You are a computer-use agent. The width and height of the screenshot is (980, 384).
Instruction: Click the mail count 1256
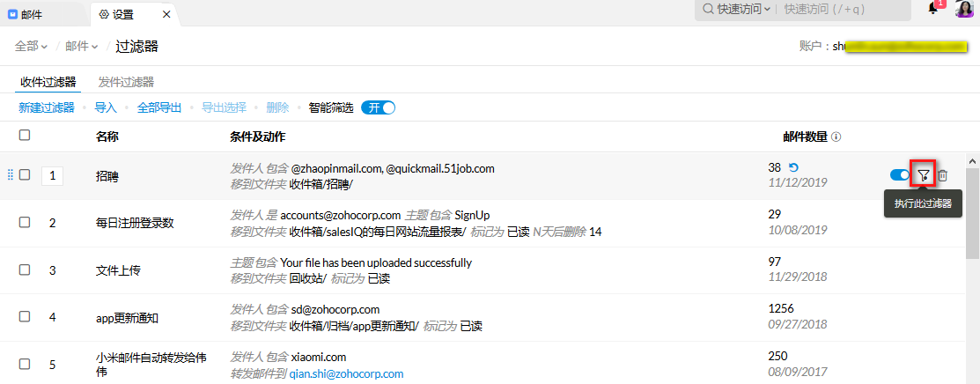click(781, 308)
